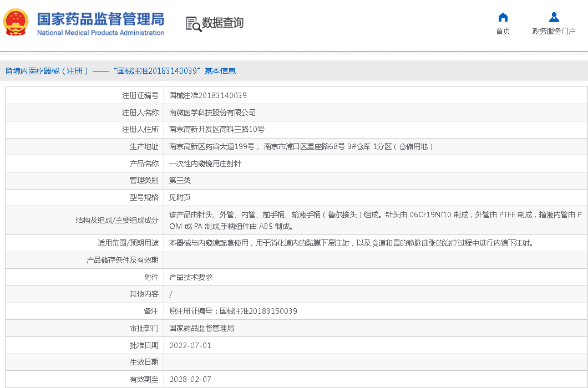The image size is (588, 388).
Task: Click the 产品名称 row label
Action: pos(144,164)
